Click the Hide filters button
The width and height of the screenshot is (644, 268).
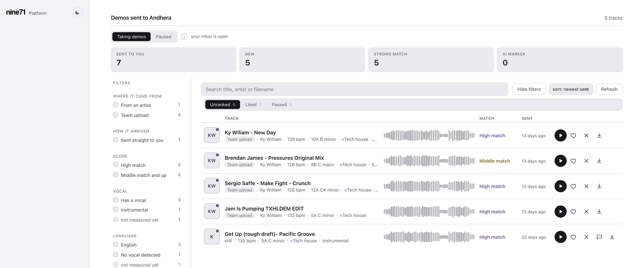tap(529, 89)
